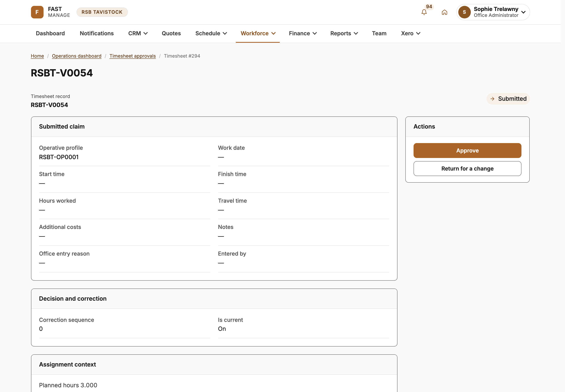
Task: Click the Assignment context heading
Action: point(67,365)
